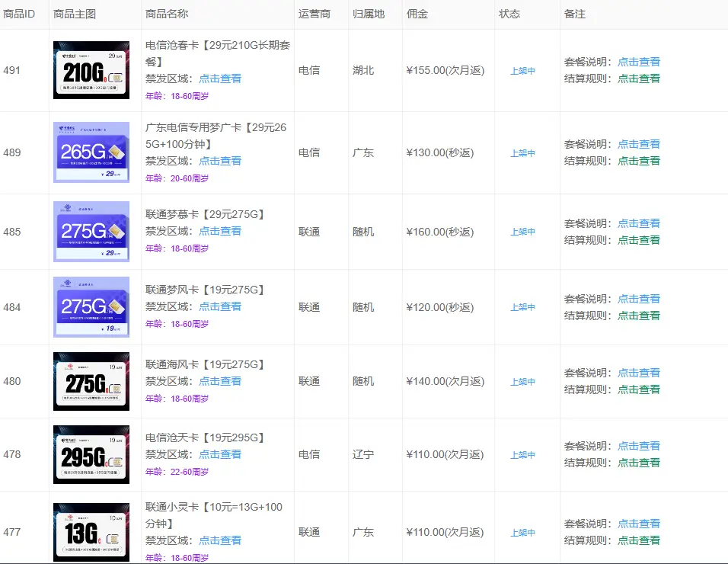
Task: View 禁发区域 link for 广东电信专用梦广卡
Action: coord(220,161)
